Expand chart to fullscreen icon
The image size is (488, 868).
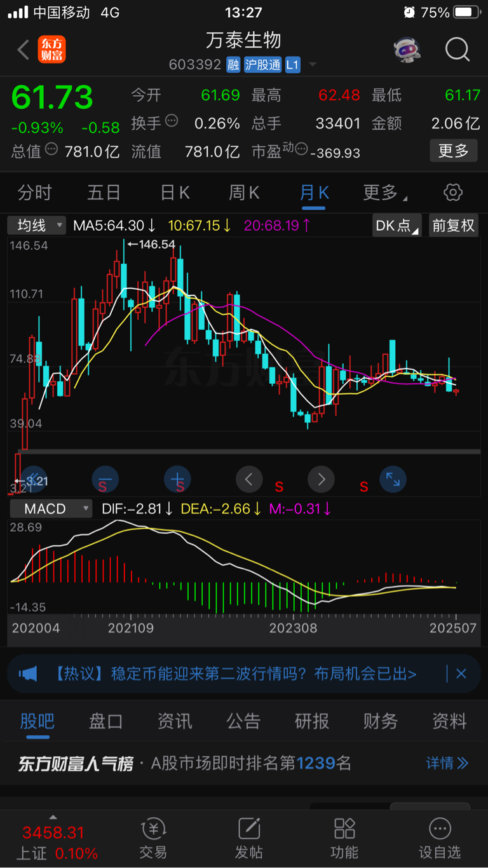(393, 480)
